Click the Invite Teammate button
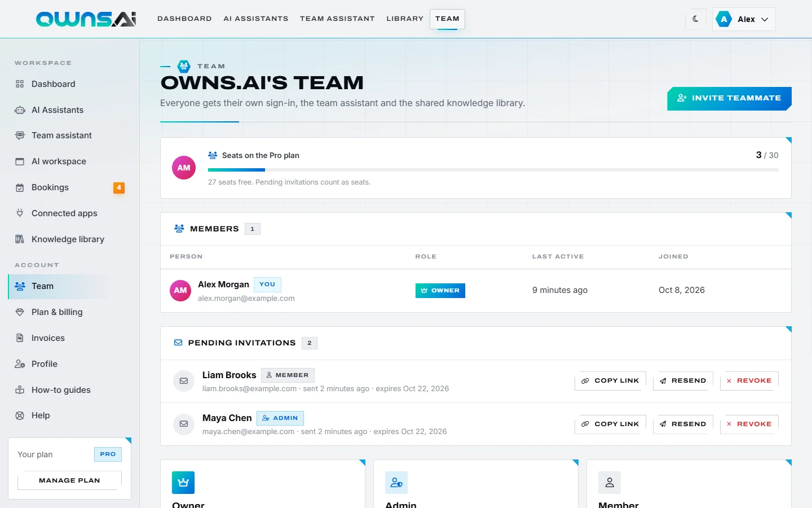Screen dimensions: 812x508 729,98
